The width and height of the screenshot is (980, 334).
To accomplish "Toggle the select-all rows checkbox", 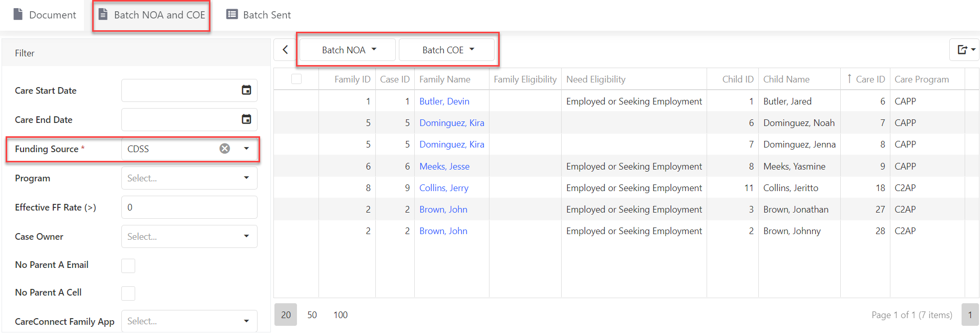I will tap(296, 79).
